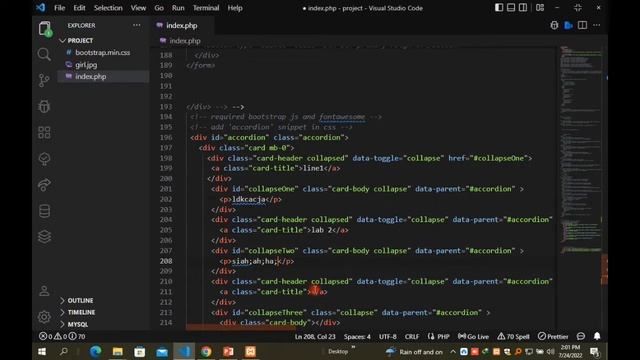Open the Selection menu
Viewport: 640px width, 360px height.
[x=108, y=8]
